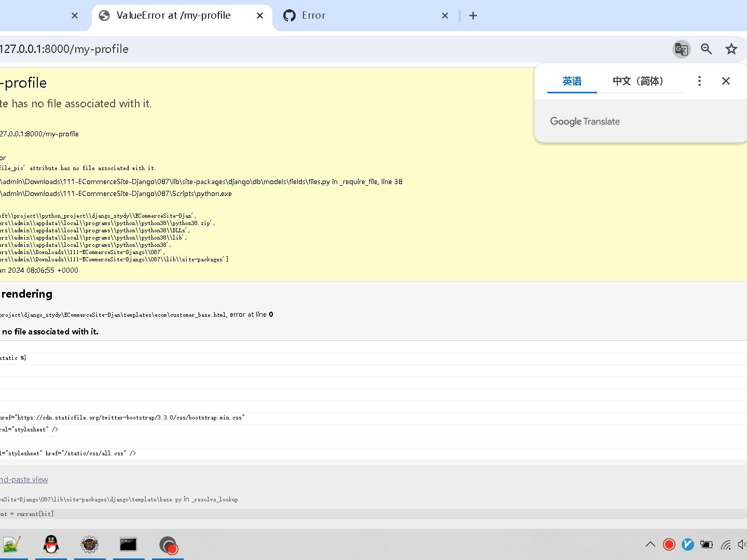This screenshot has width=747, height=560.
Task: Open the copy-and-paste view link
Action: pyautogui.click(x=23, y=479)
